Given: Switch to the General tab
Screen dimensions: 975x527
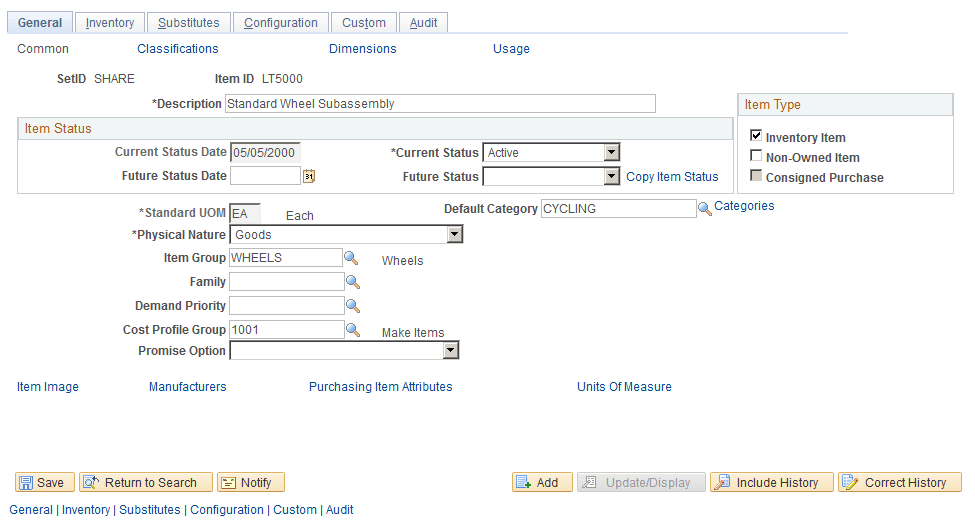Looking at the screenshot, I should (x=40, y=22).
